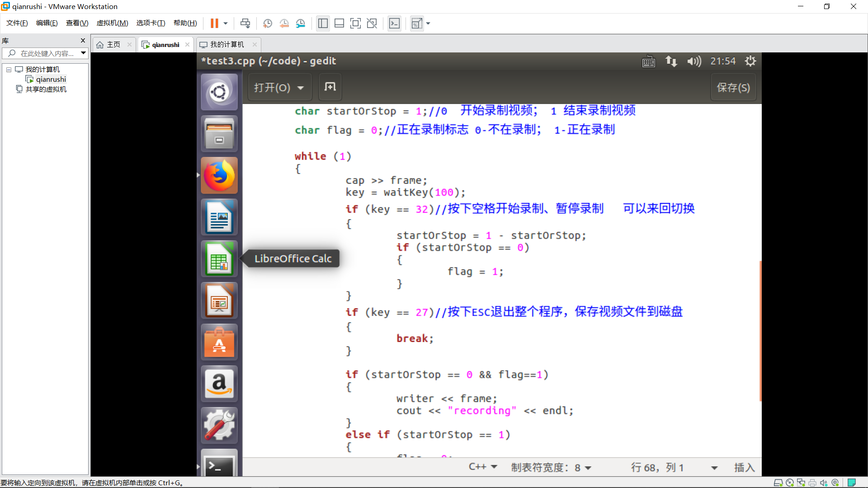Pause the virtual machine
868x488 pixels.
coord(214,23)
